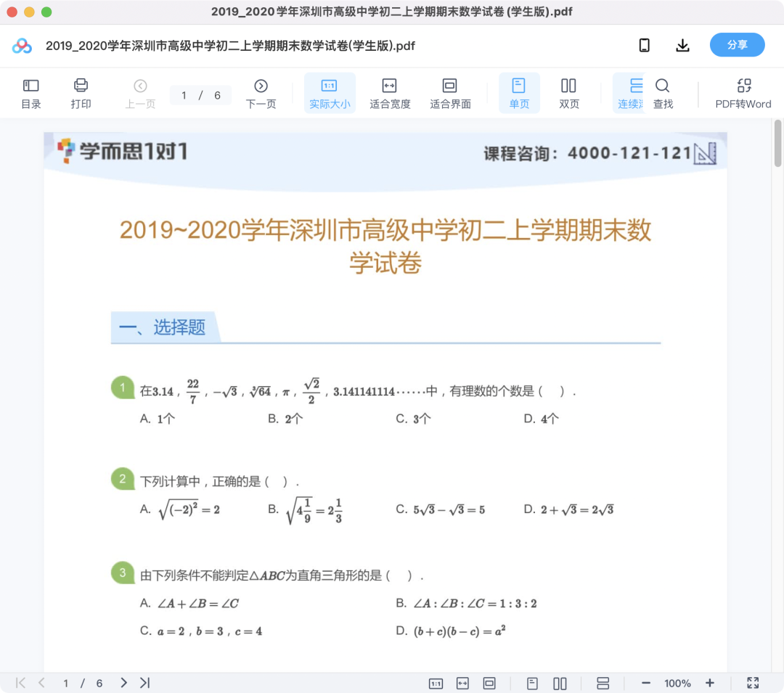Click the 学而思1对1 logo
Viewport: 784px width, 693px height.
click(x=123, y=151)
